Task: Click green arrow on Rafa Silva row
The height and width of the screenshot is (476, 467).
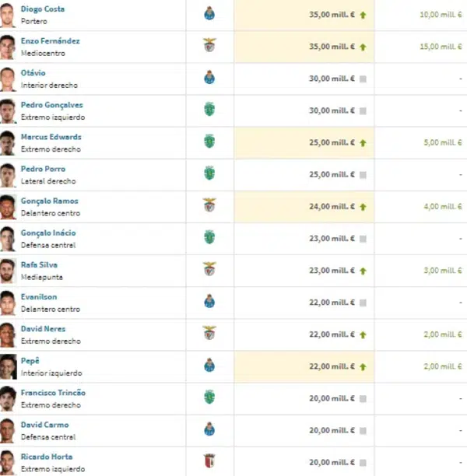Action: point(363,271)
